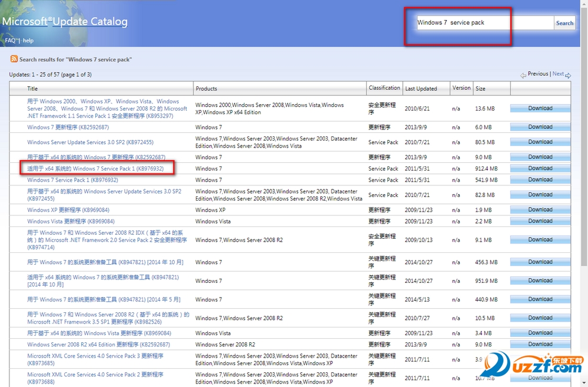The image size is (588, 387).
Task: Open the .NET Framework 2.0 Service Pack 2 (KB974714) link
Action: pos(107,240)
